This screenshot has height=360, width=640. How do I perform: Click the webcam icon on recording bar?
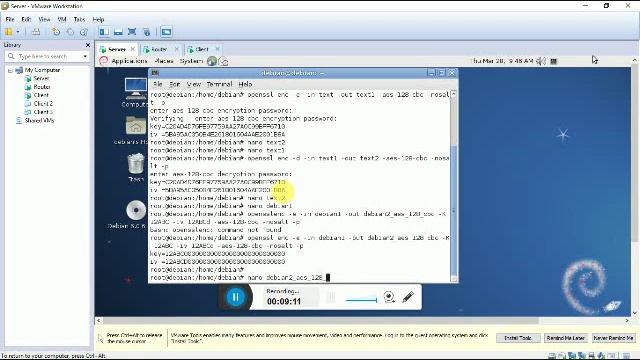(x=389, y=297)
